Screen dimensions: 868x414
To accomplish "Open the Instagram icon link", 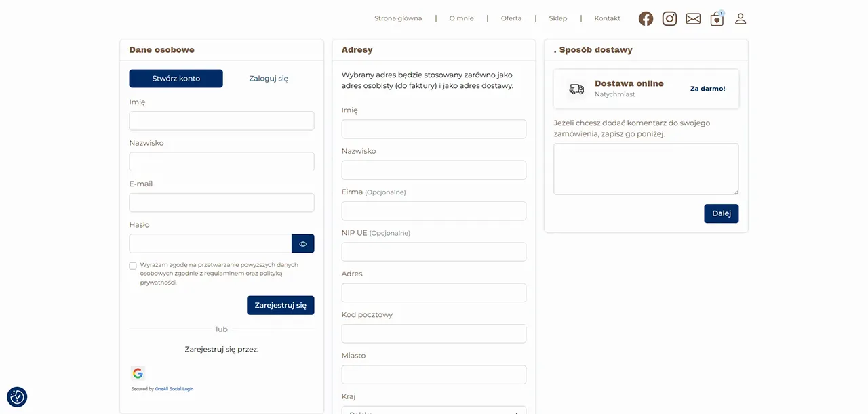I will click(x=669, y=19).
